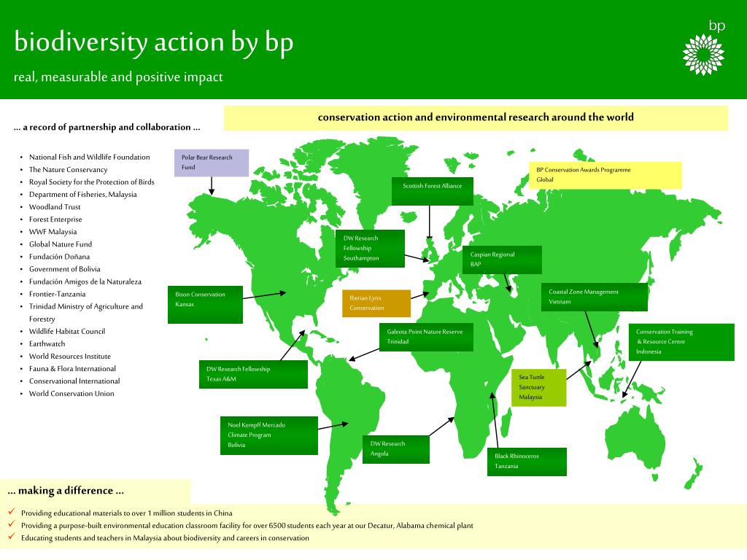Select 'Fauna & Flora International' item
This screenshot has width=747, height=560.
pyautogui.click(x=72, y=368)
